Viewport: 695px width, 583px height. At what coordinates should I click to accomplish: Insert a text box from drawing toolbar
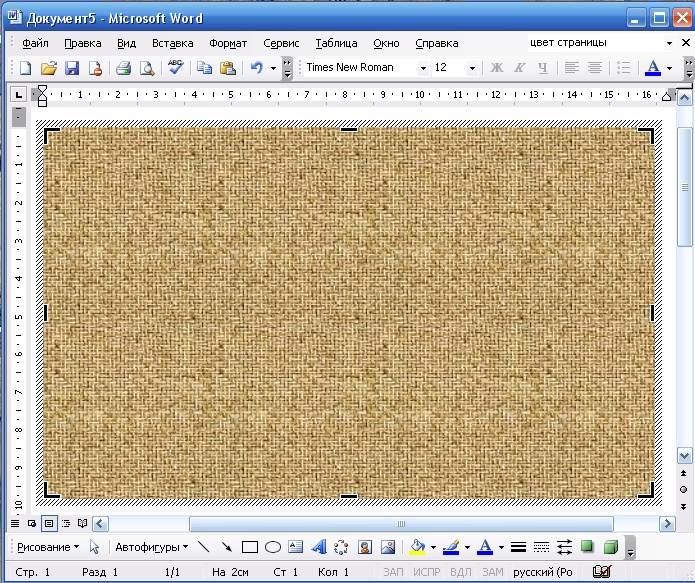coord(295,547)
